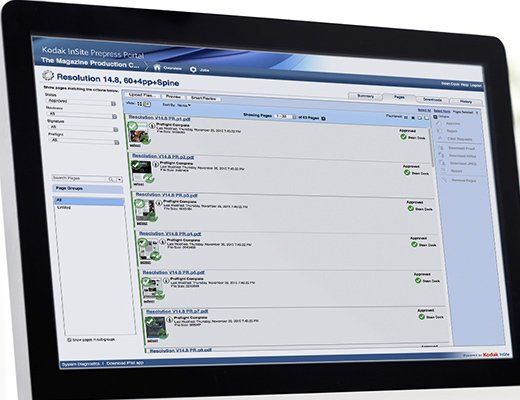The height and width of the screenshot is (400, 520).
Task: Toggle selection checkmark on p2.pdf thumbnail
Action: (136, 165)
